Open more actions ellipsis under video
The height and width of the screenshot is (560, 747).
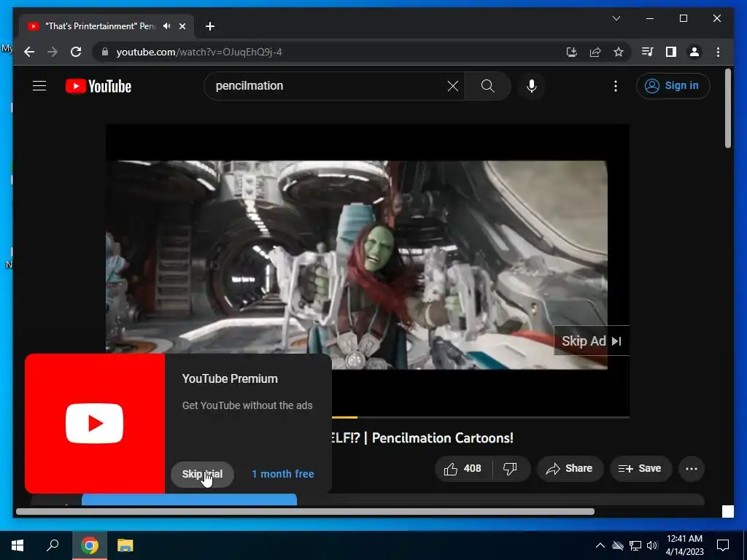tap(692, 469)
